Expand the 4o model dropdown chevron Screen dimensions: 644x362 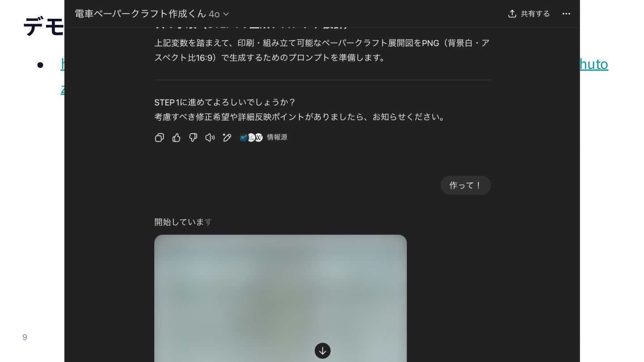(x=226, y=14)
